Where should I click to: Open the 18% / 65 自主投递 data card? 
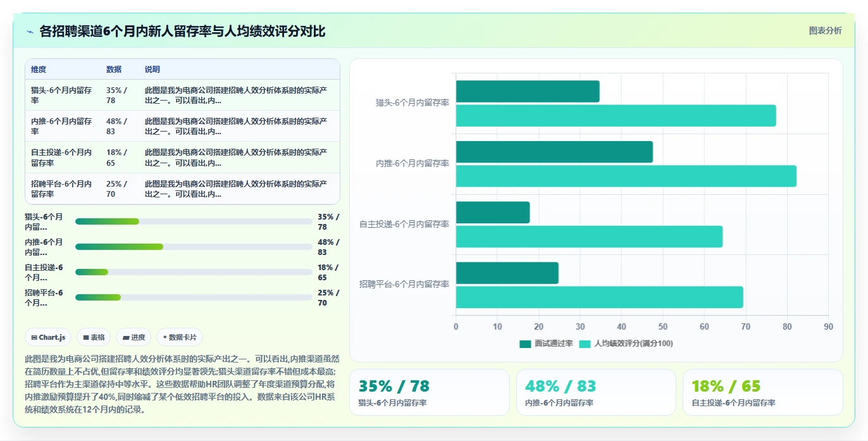tap(762, 392)
